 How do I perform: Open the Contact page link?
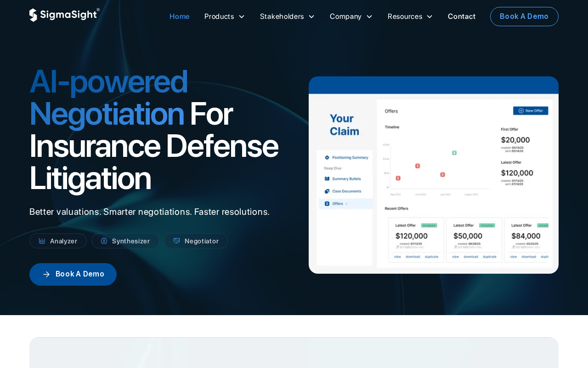462,17
